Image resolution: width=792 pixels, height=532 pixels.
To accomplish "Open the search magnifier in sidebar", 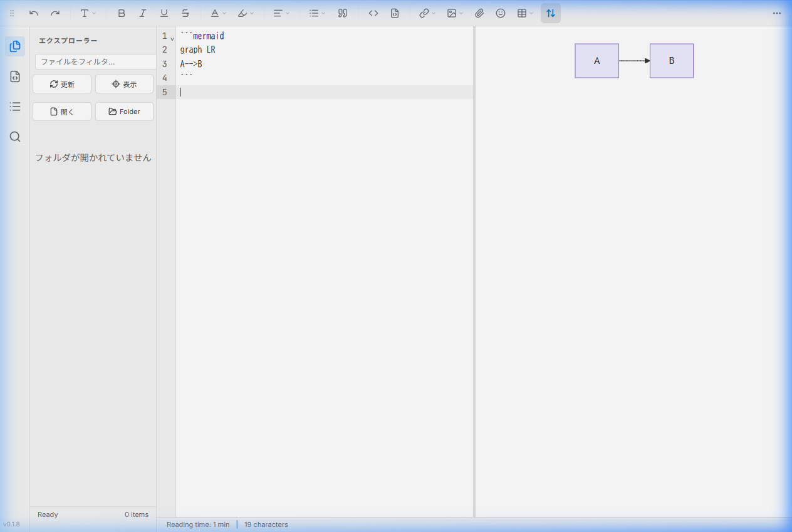I will pyautogui.click(x=15, y=137).
